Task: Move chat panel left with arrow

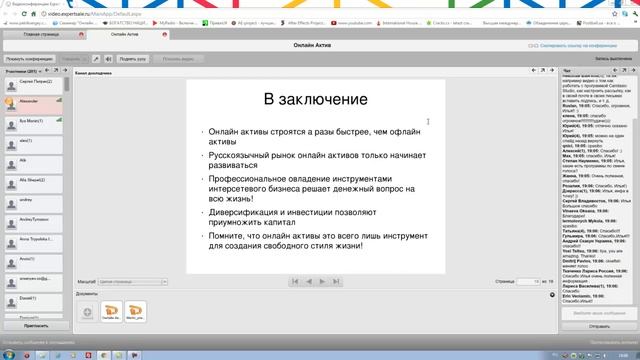Action: (x=615, y=71)
